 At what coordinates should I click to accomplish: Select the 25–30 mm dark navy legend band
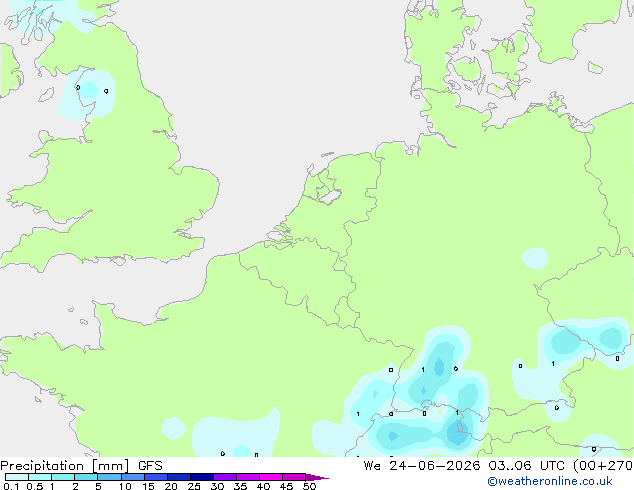click(202, 477)
